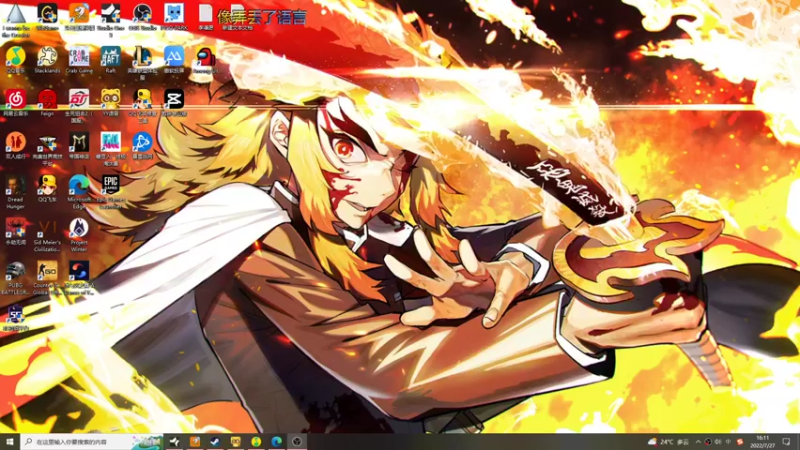Open the OBS icon in the taskbar

coord(297,442)
